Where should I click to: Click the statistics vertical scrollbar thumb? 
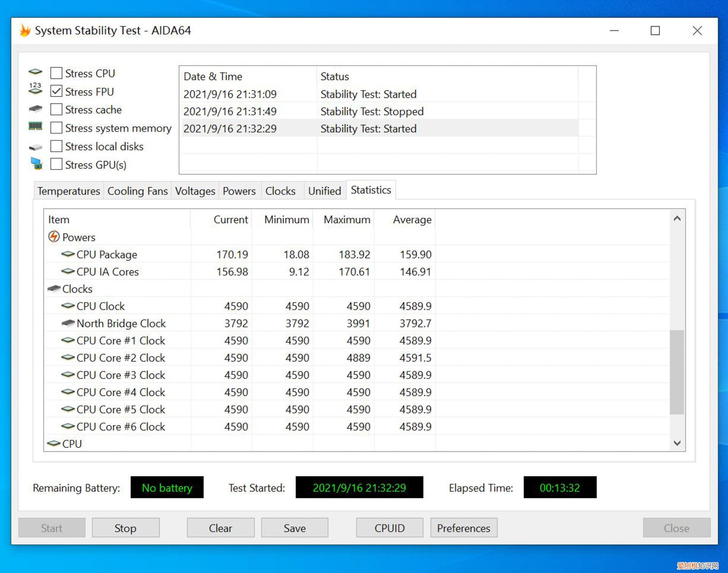676,372
